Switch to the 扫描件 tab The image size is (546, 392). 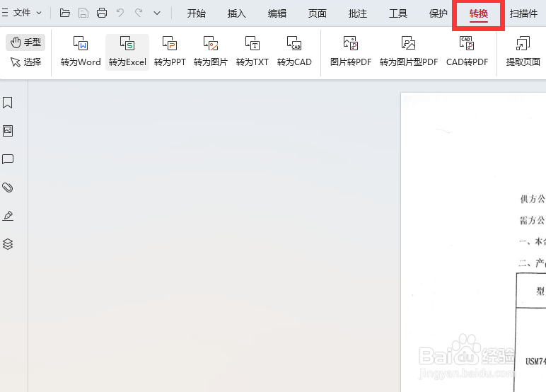click(523, 13)
